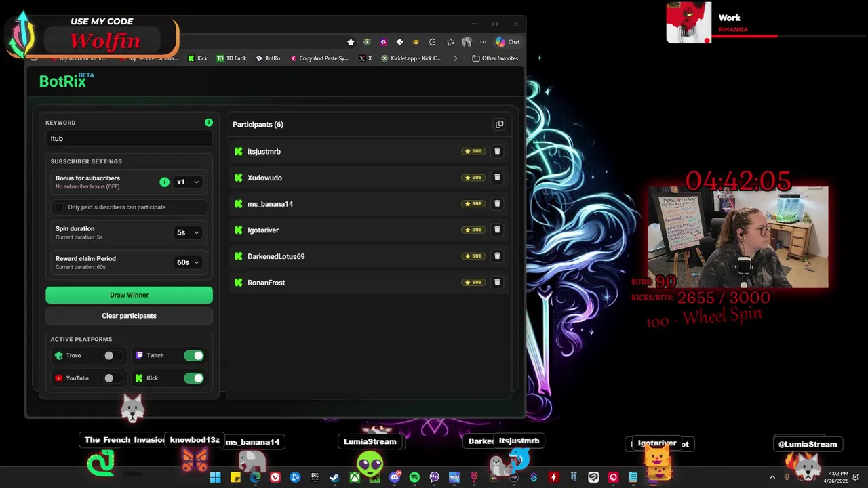Image resolution: width=868 pixels, height=488 pixels.
Task: Click the BotRix logo
Action: [x=66, y=81]
